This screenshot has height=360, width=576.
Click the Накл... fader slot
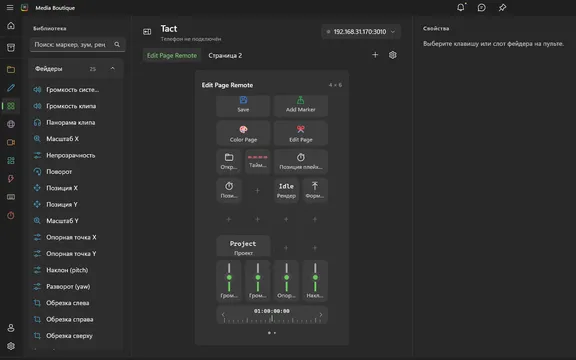[315, 281]
